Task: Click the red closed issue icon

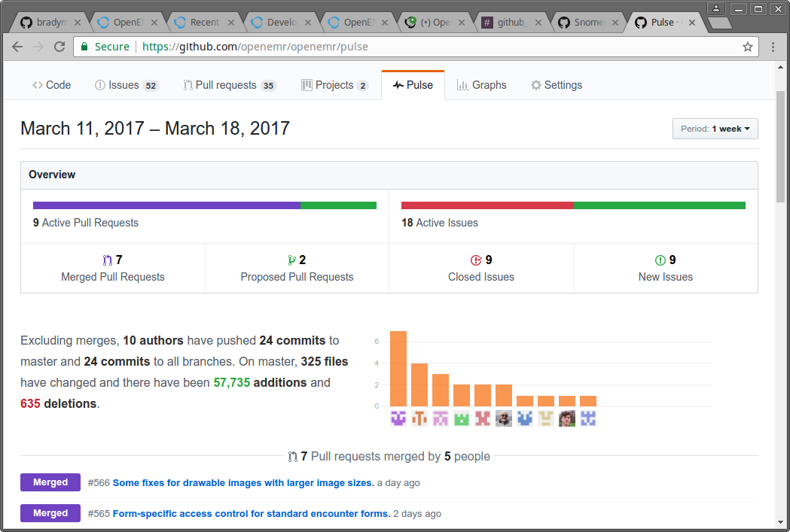Action: pyautogui.click(x=476, y=260)
